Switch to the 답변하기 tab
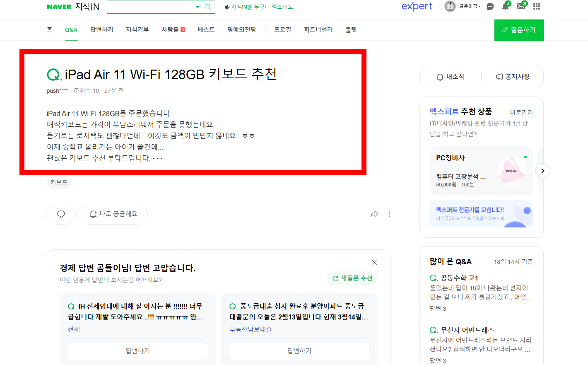Viewport: 588px width, 365px height. pos(102,30)
